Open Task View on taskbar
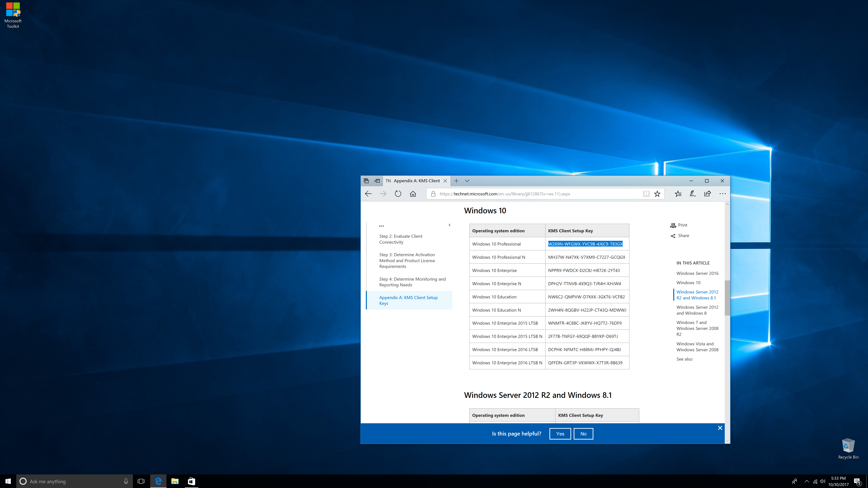868x488 pixels. coord(141,481)
